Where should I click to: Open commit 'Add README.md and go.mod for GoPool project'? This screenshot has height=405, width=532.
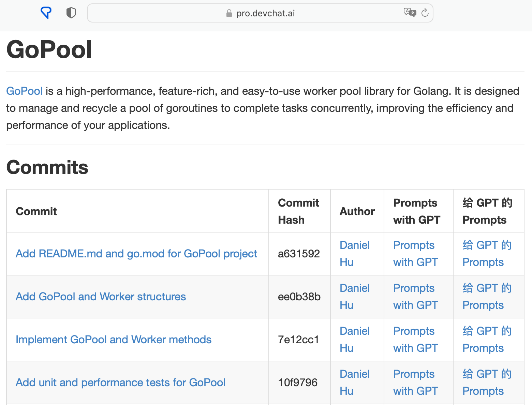click(x=136, y=254)
